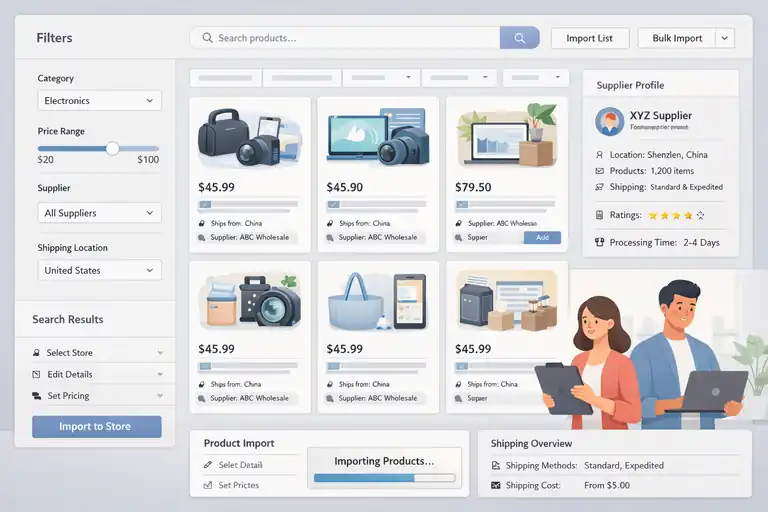The width and height of the screenshot is (768, 512).
Task: Click the XYZ Supplier avatar picture
Action: pyautogui.click(x=609, y=121)
